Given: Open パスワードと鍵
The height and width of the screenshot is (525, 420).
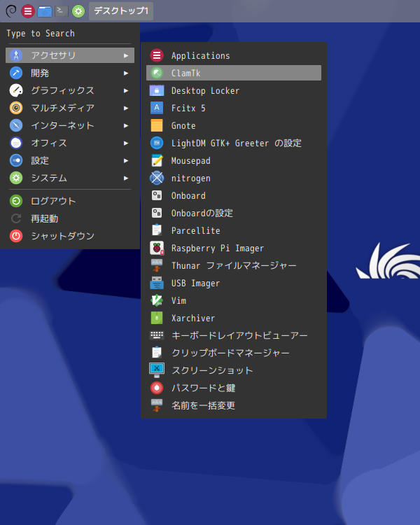Looking at the screenshot, I should coord(234,388).
